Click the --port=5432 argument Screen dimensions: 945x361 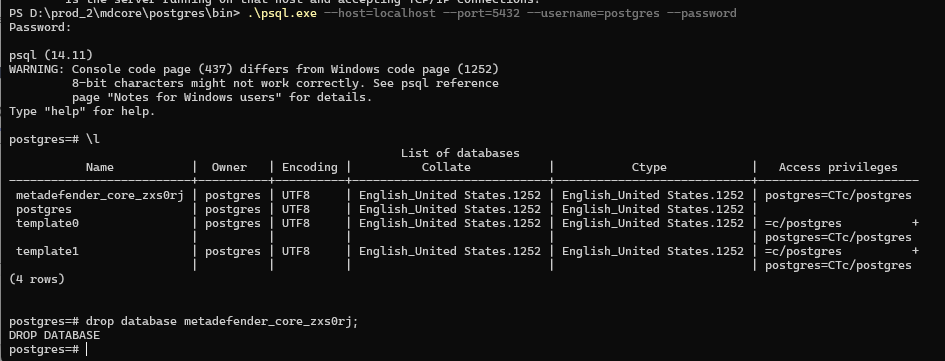pos(481,13)
